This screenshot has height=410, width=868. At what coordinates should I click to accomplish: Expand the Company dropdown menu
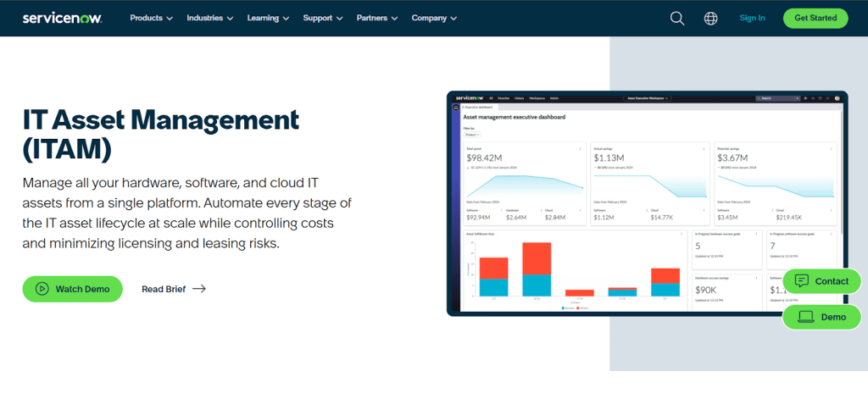(434, 18)
